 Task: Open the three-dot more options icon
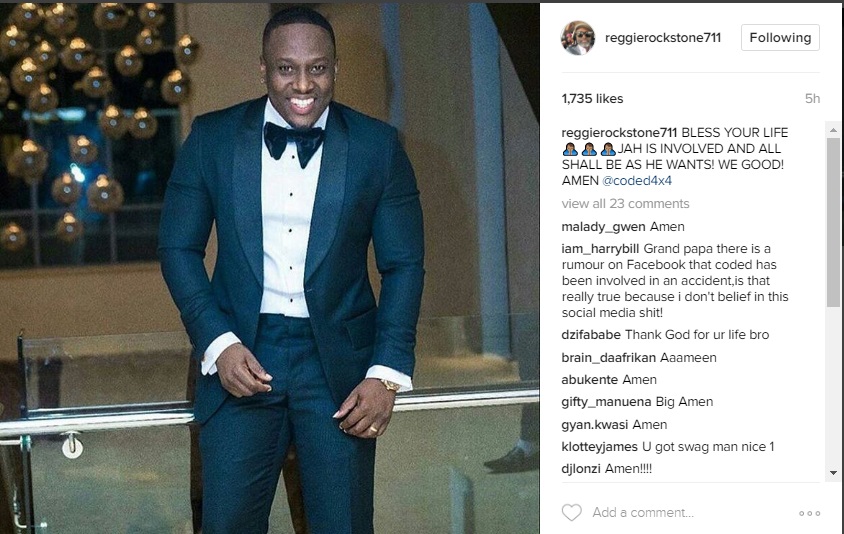click(810, 513)
